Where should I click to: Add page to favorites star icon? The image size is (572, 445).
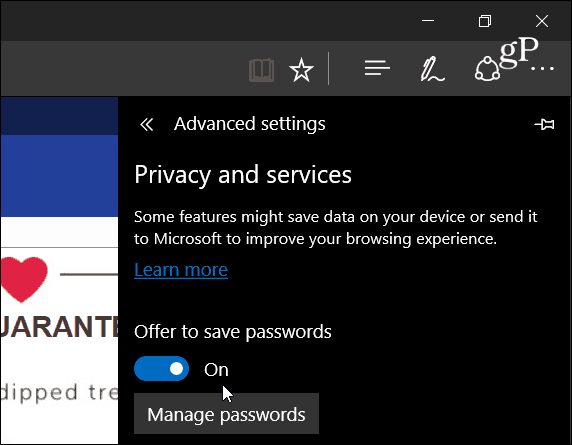(301, 70)
